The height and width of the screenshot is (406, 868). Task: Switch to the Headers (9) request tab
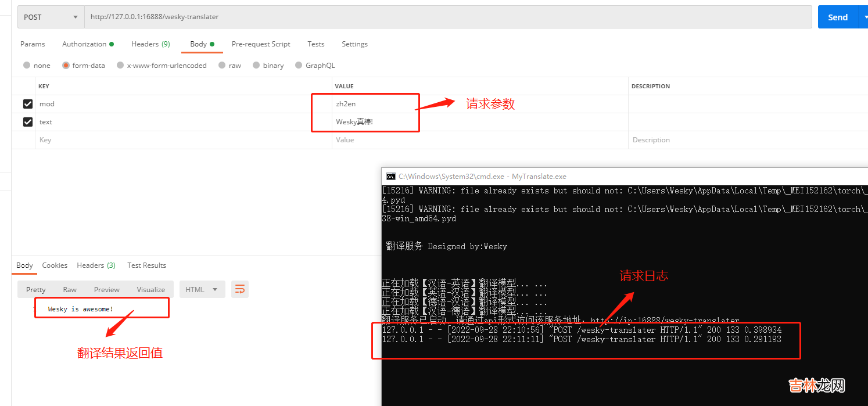(x=150, y=44)
